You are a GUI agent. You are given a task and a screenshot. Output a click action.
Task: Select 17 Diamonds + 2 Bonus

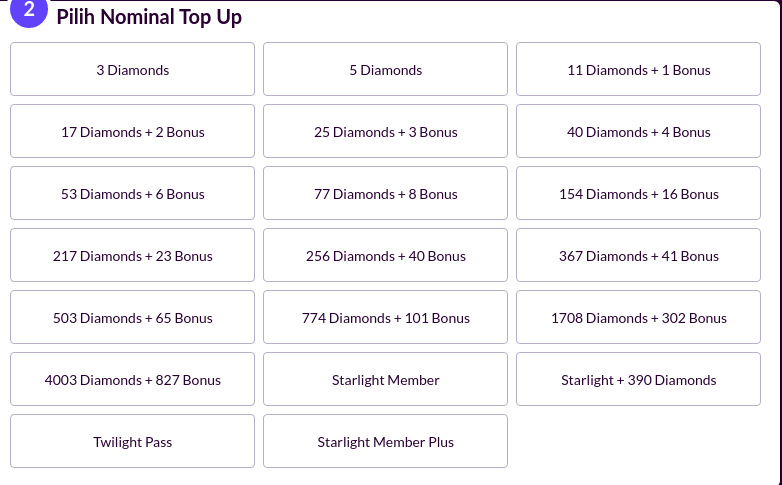pos(133,132)
